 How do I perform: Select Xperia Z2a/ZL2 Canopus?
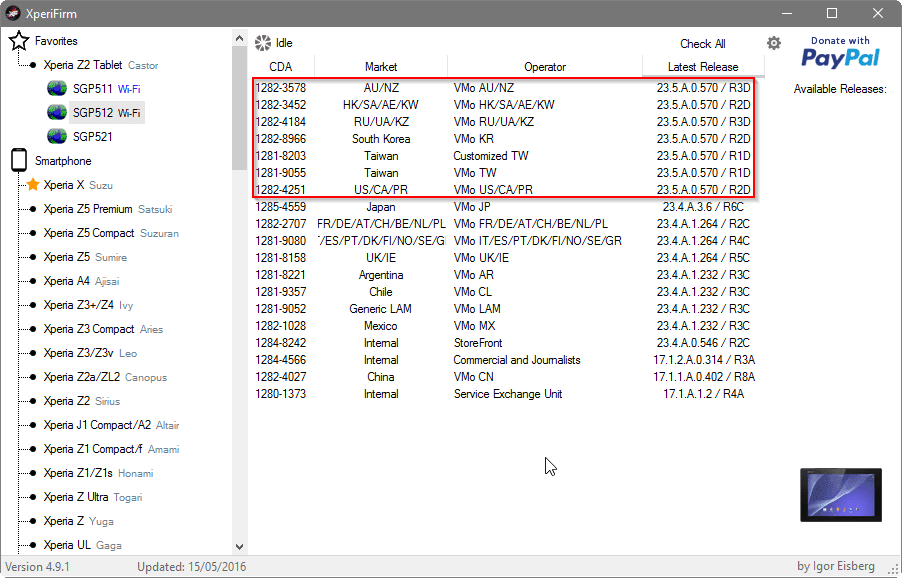(x=105, y=377)
